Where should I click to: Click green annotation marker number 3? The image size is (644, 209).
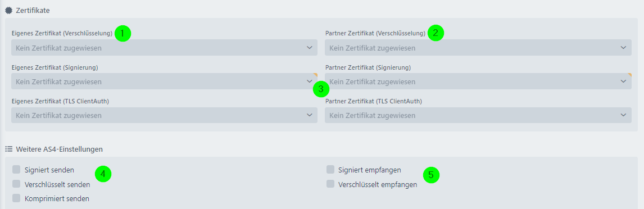(321, 89)
